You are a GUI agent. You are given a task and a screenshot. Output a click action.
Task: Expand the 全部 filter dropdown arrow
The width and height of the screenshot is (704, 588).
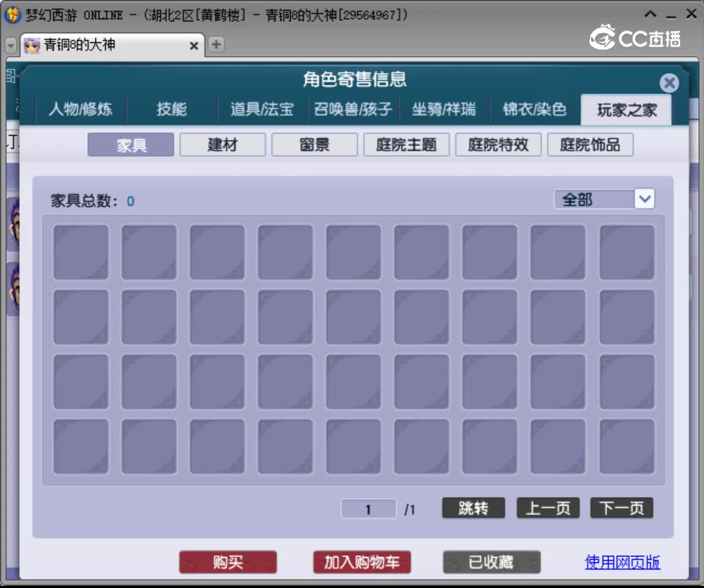(645, 199)
